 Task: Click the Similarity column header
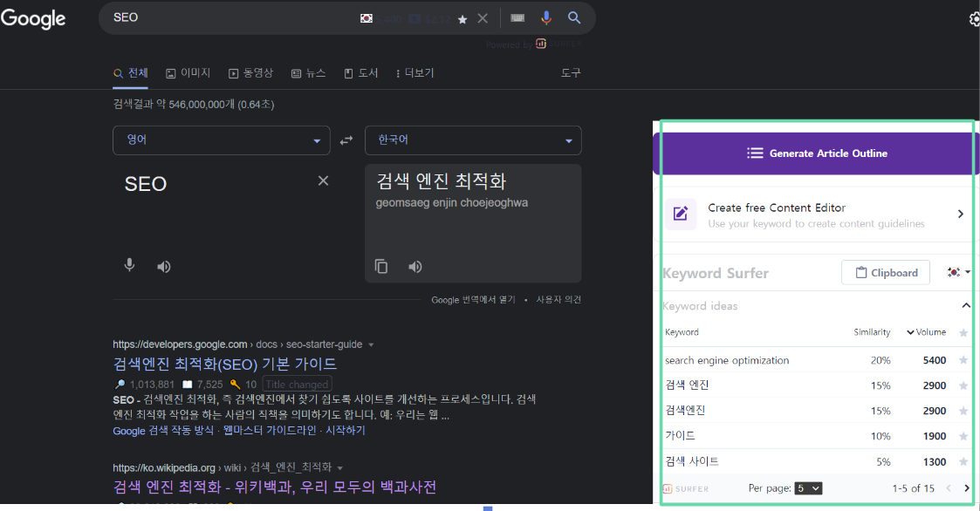click(x=872, y=332)
